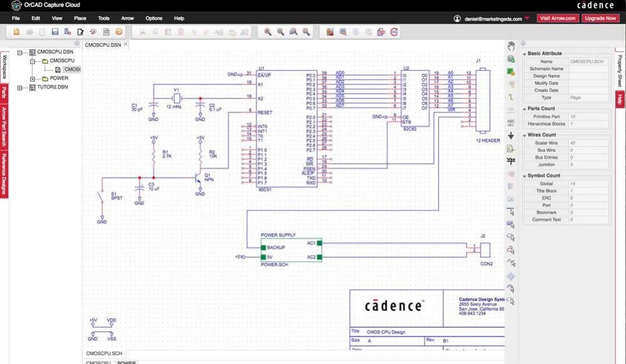Open the View menu
The height and width of the screenshot is (364, 626).
pos(57,18)
